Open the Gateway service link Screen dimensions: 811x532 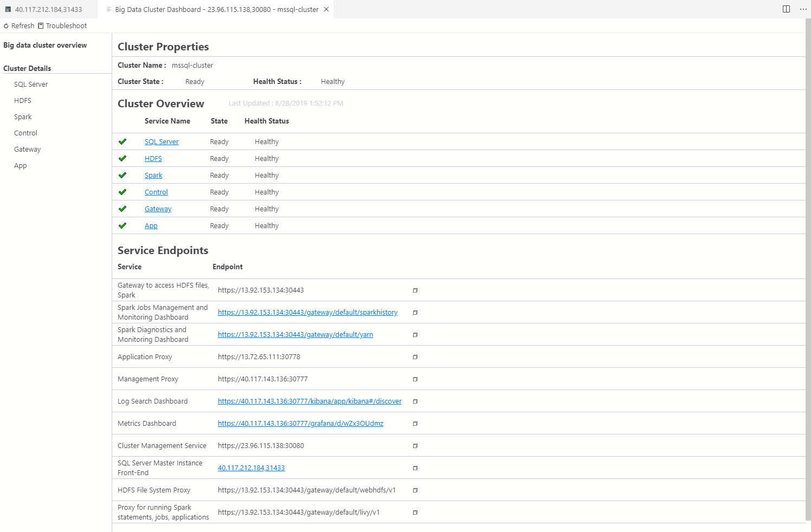158,209
